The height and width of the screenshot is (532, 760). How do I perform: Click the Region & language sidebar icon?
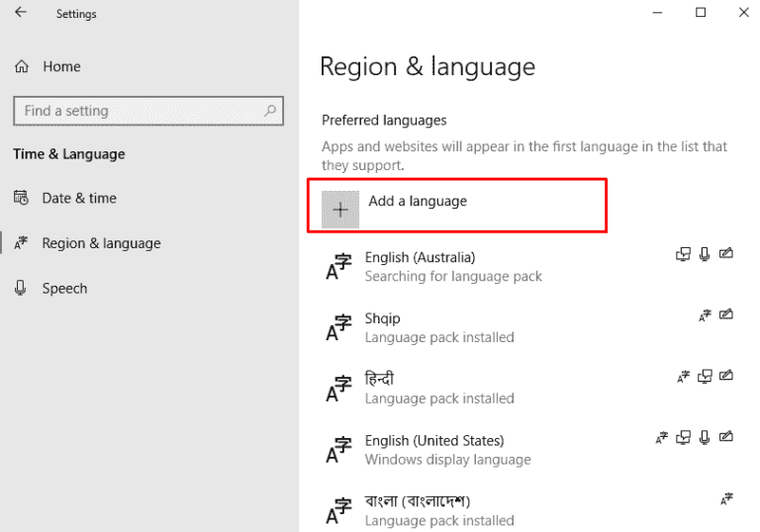pos(21,243)
